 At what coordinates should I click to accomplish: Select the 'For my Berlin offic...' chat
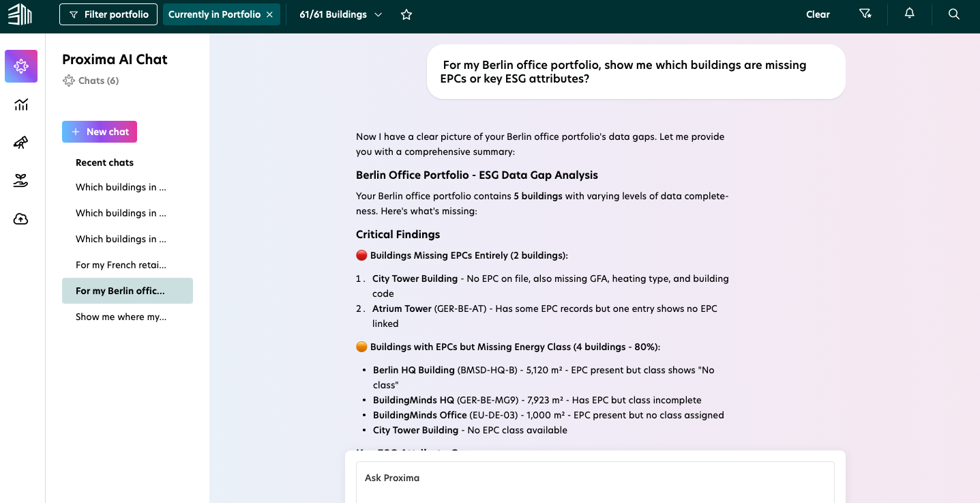click(128, 291)
